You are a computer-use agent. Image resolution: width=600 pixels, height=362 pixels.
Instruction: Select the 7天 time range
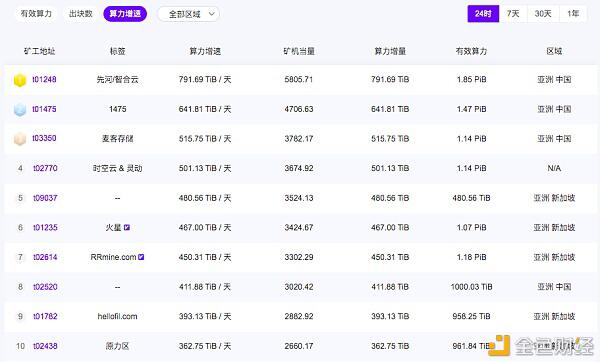coord(513,14)
